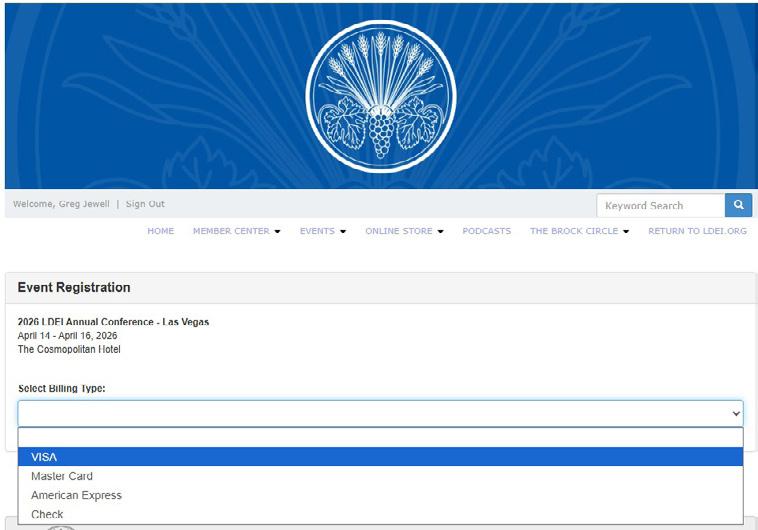
Task: Click the '2026 LDEI Annual Conference - Las Vegas' title
Action: (113, 322)
